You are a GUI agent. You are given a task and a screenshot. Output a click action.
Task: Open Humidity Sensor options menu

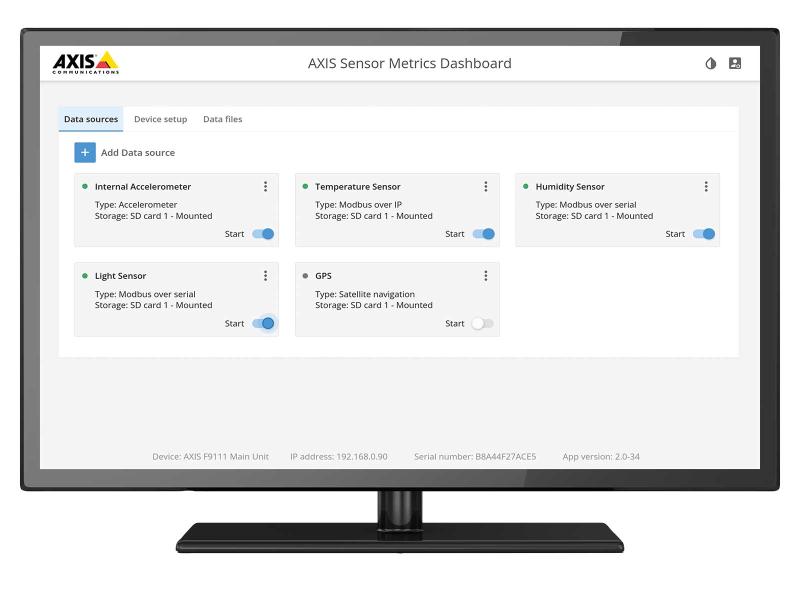coord(706,186)
